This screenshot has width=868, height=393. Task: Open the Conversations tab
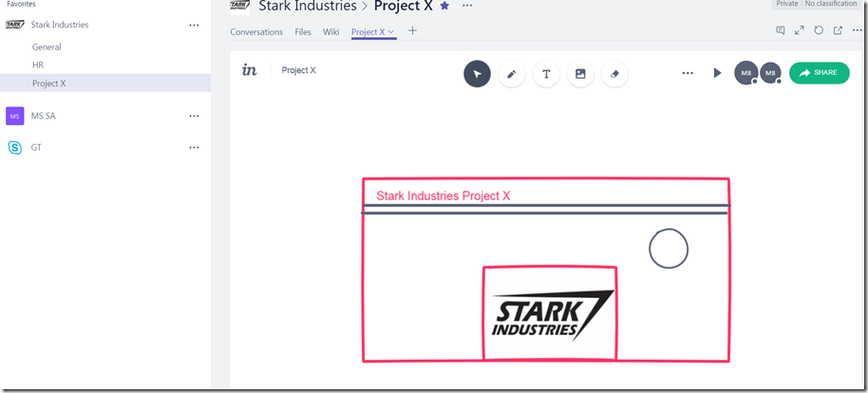pyautogui.click(x=256, y=31)
